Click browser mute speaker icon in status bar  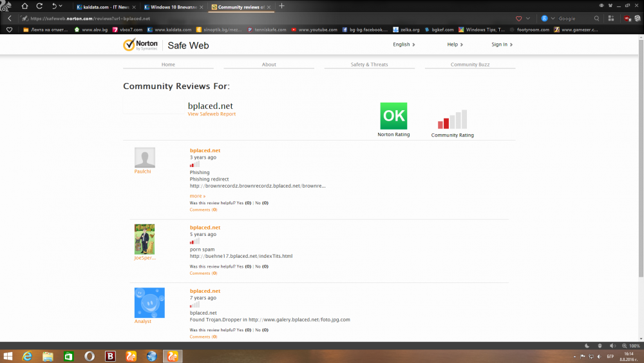pyautogui.click(x=612, y=346)
